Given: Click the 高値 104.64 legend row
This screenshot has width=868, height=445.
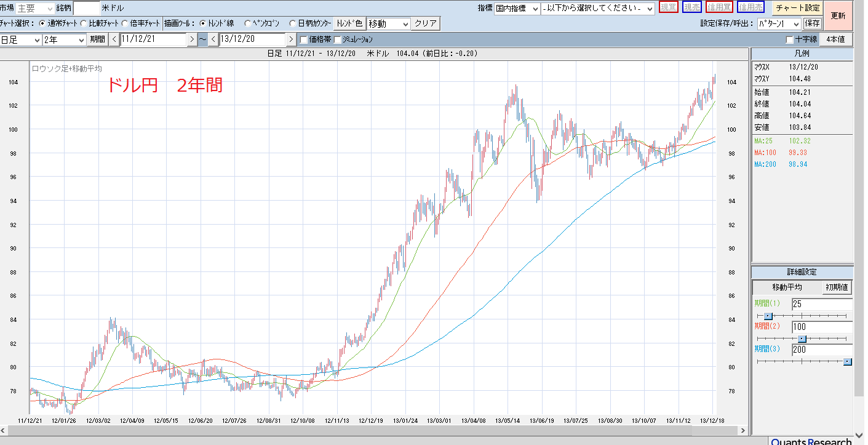Looking at the screenshot, I should tap(802, 116).
